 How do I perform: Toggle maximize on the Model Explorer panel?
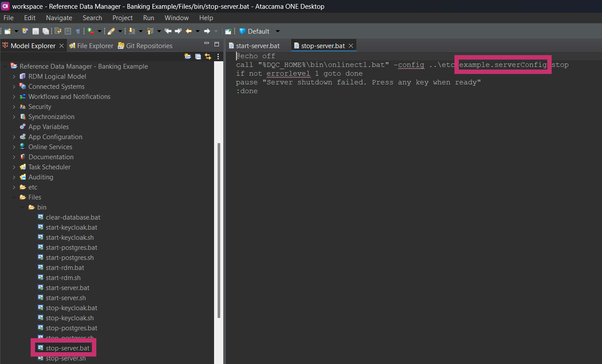click(x=217, y=44)
